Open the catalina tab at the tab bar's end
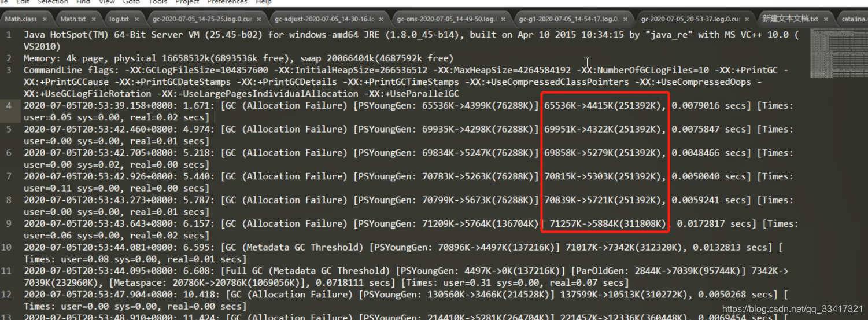The width and height of the screenshot is (868, 320). tap(854, 19)
